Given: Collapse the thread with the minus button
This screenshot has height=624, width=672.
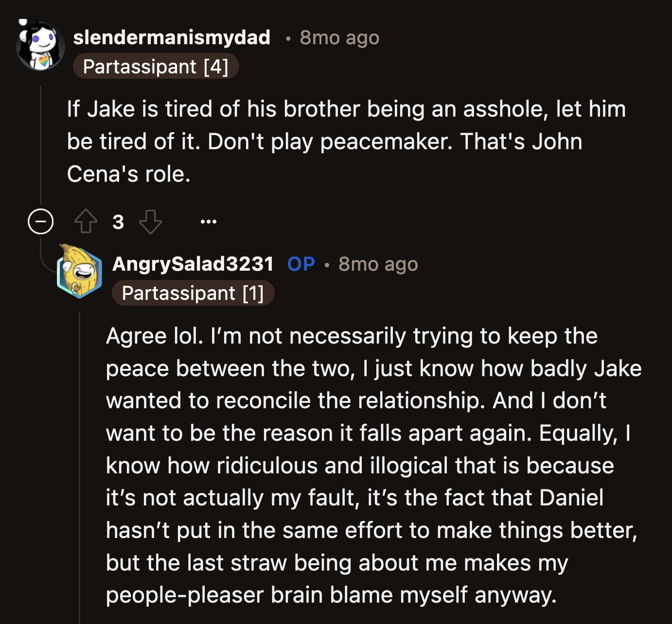Looking at the screenshot, I should [41, 222].
